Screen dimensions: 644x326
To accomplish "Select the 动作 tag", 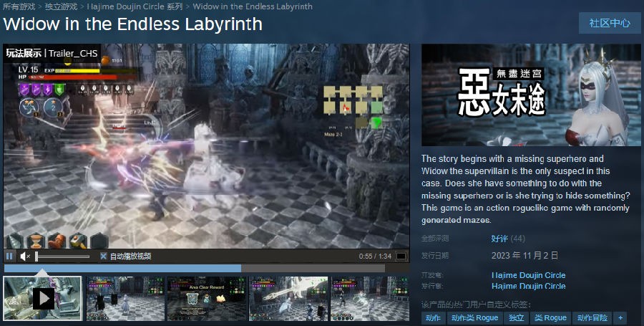I will pyautogui.click(x=433, y=318).
